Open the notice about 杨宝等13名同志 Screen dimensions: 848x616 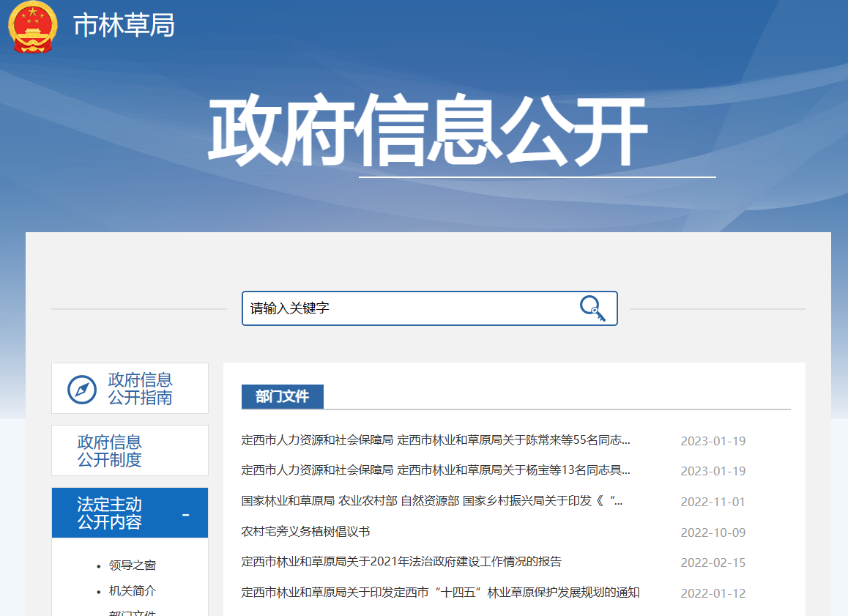[436, 470]
